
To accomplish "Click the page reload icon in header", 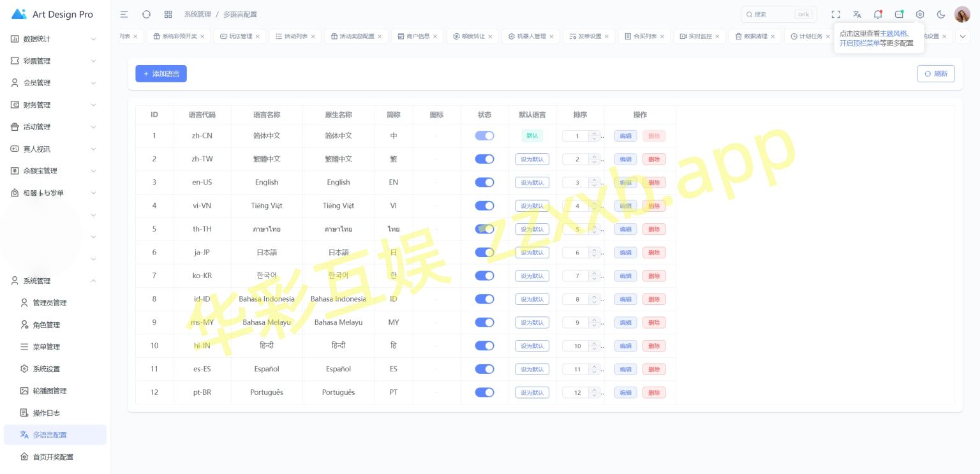I will tap(146, 15).
